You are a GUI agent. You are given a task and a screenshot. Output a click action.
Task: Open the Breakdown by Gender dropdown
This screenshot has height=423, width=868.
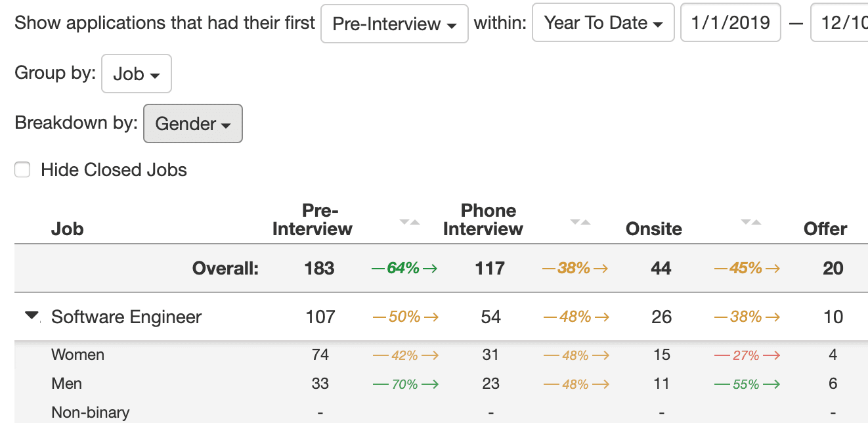click(x=192, y=123)
